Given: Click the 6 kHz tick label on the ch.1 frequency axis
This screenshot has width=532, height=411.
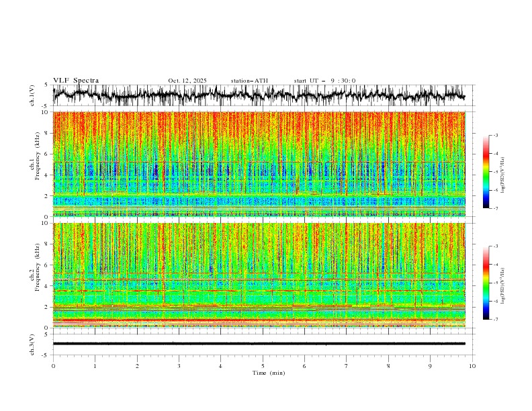Looking at the screenshot, I should pos(47,154).
